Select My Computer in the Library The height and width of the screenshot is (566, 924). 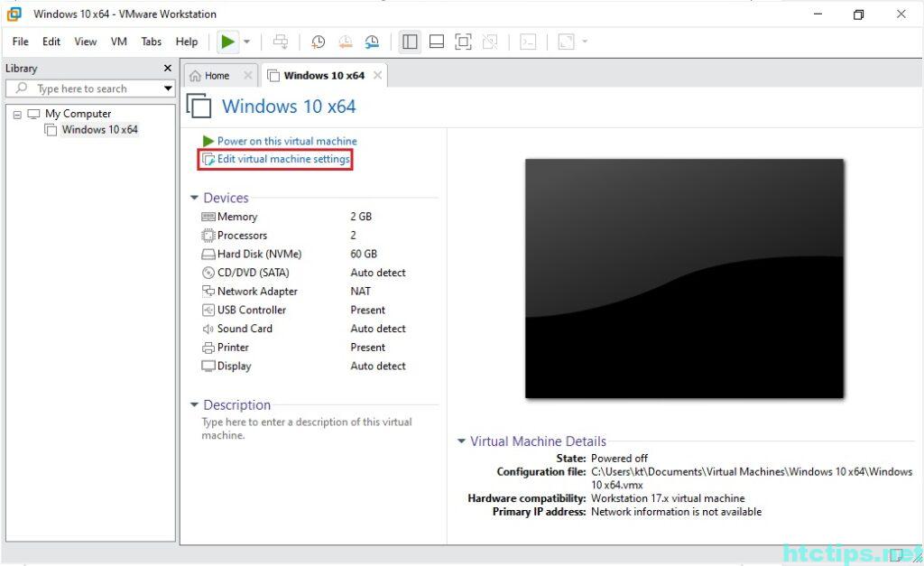[78, 113]
